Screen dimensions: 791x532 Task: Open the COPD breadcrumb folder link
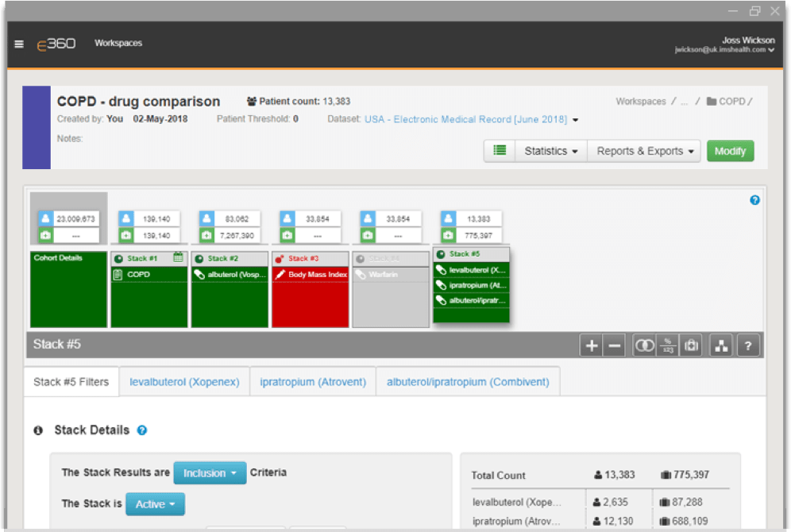click(x=731, y=102)
